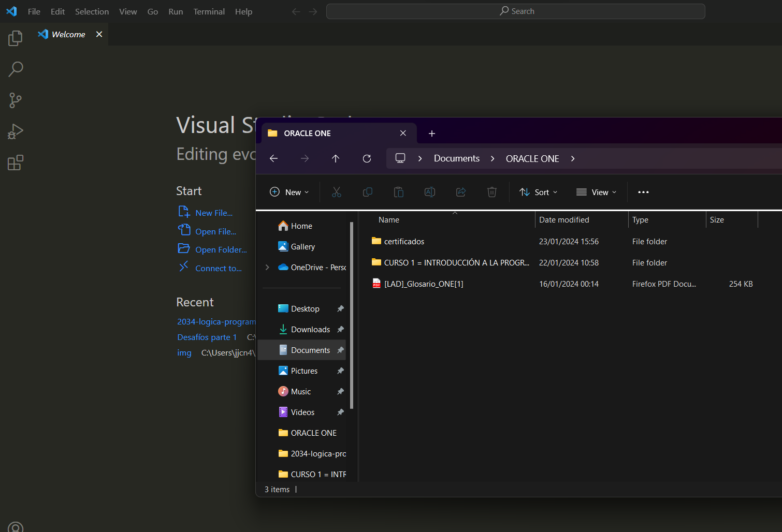Open recent Desafíos parte 1 folder
Screen dimensions: 782x532
click(x=207, y=337)
